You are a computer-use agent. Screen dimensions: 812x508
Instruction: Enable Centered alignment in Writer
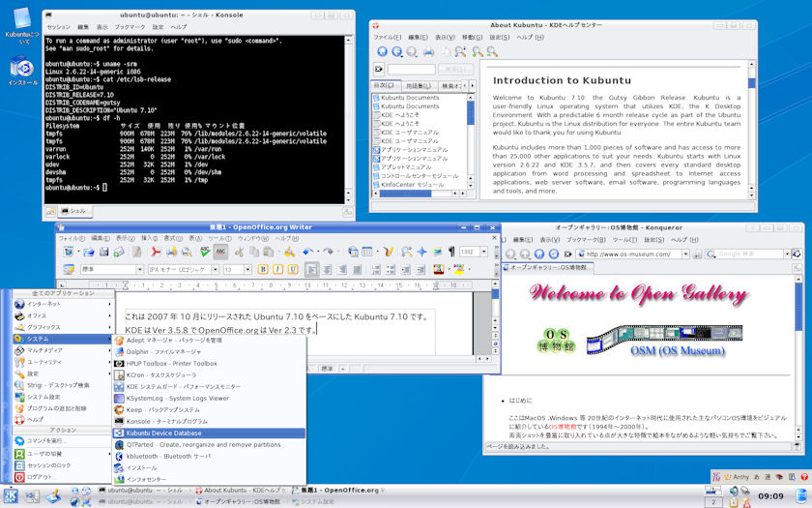click(x=327, y=270)
